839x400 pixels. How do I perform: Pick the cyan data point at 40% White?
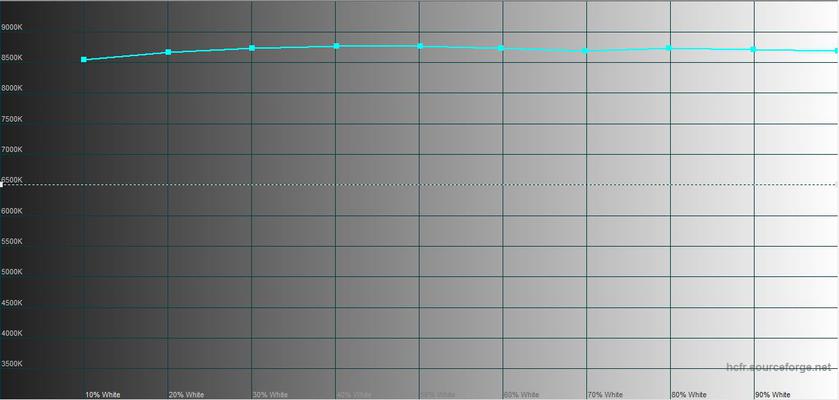[336, 46]
